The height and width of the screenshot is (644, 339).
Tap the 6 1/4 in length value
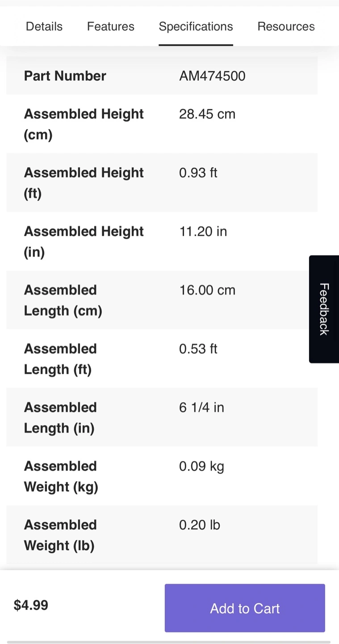201,407
